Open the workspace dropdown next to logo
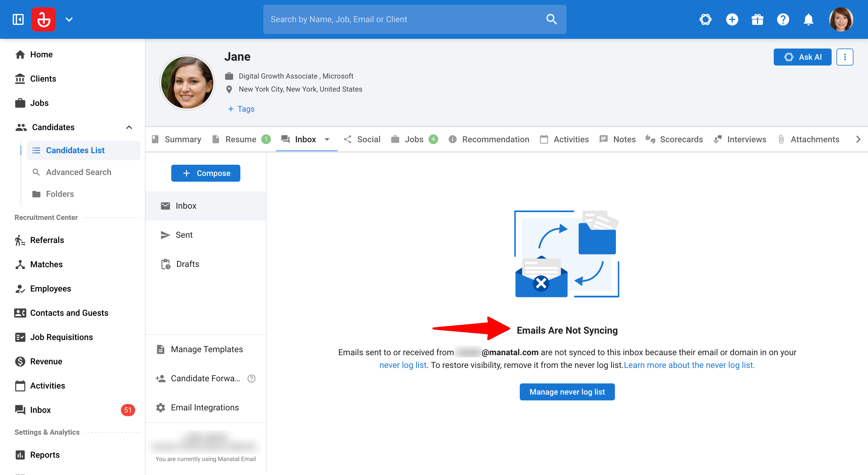Viewport: 868px width, 475px height. pos(69,19)
